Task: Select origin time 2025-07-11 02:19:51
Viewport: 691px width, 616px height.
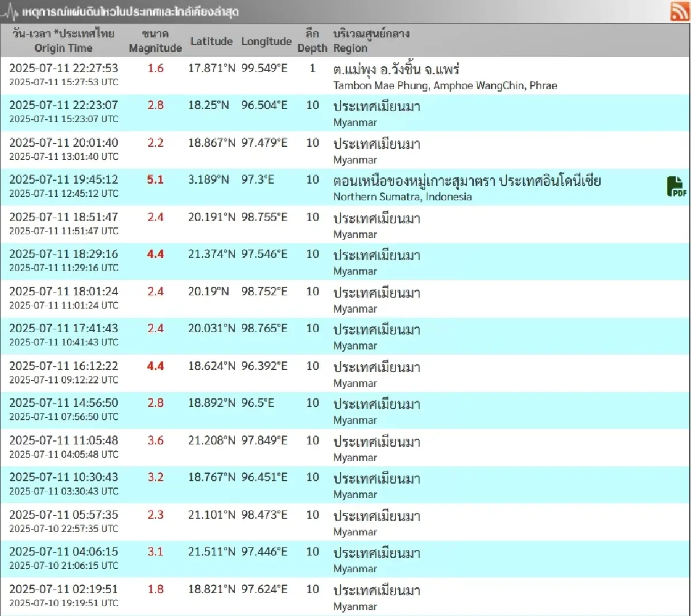Action: point(63,588)
